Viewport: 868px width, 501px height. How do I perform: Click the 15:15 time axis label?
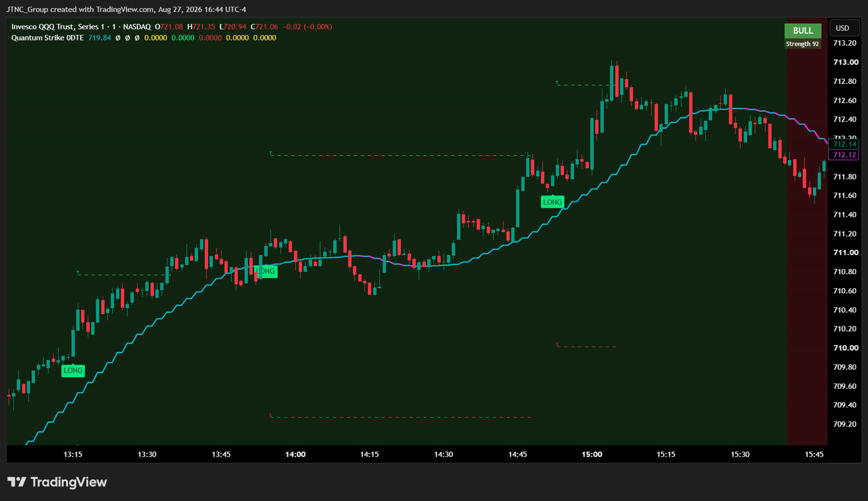click(x=666, y=454)
